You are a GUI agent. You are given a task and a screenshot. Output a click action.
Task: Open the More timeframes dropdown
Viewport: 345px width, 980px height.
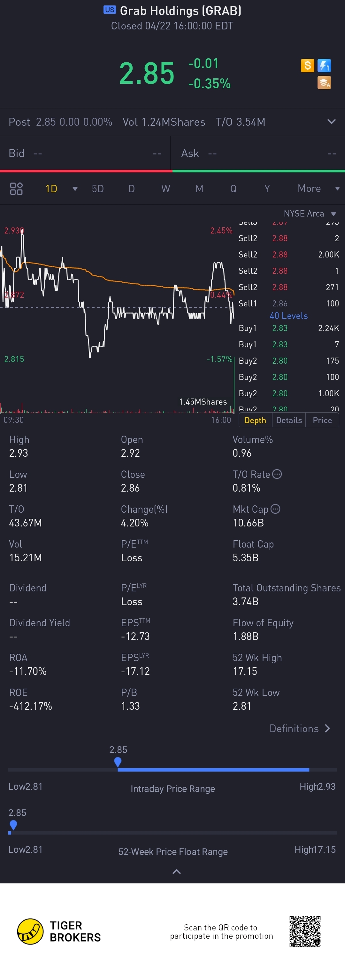(318, 189)
